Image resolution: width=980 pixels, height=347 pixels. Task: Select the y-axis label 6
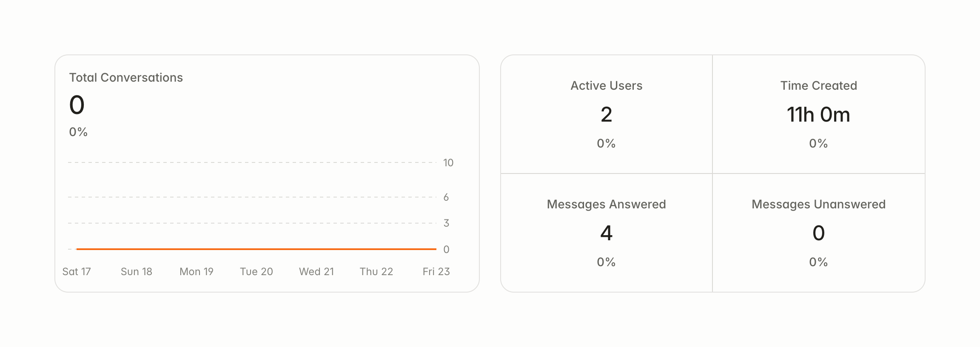pyautogui.click(x=446, y=197)
